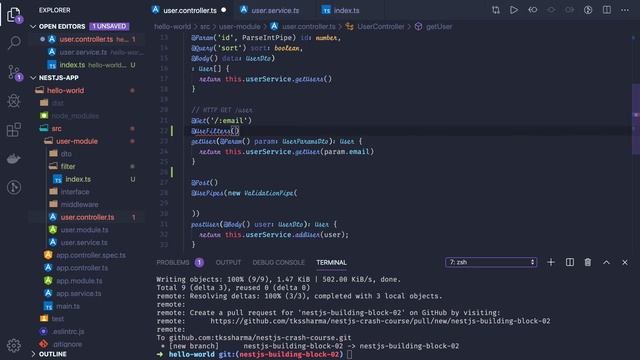640x360 pixels.
Task: Select index.ts in Open Editors
Action: [x=72, y=65]
